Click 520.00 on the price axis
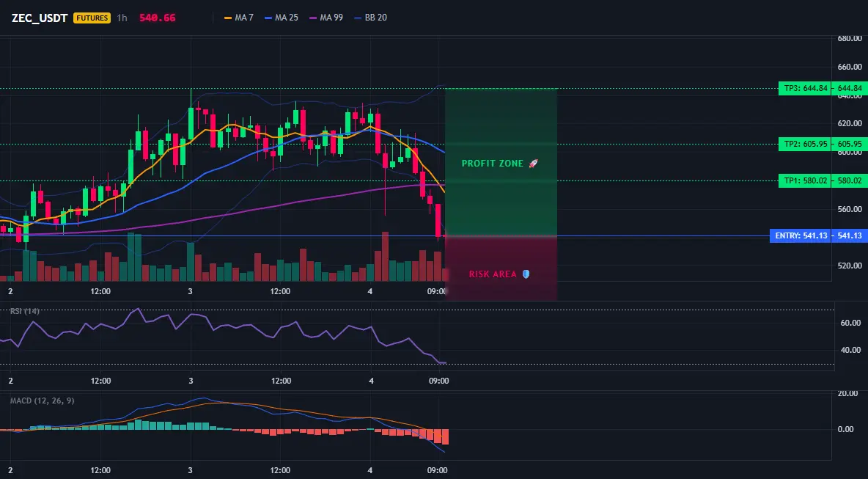 click(x=850, y=266)
